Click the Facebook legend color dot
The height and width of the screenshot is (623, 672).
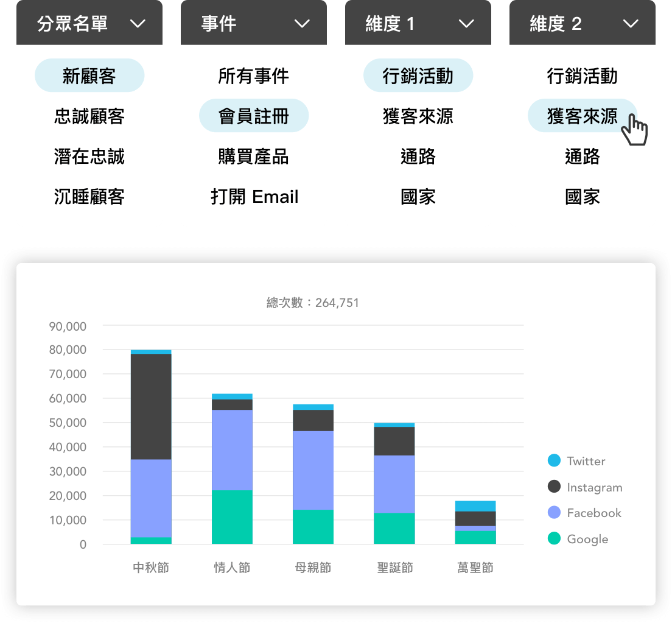pyautogui.click(x=554, y=513)
